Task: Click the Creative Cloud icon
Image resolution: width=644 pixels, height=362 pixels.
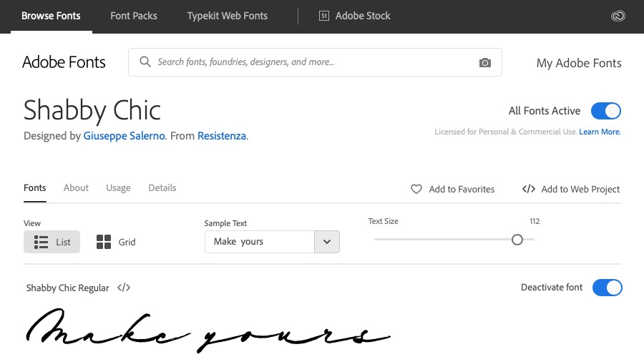Action: point(618,16)
